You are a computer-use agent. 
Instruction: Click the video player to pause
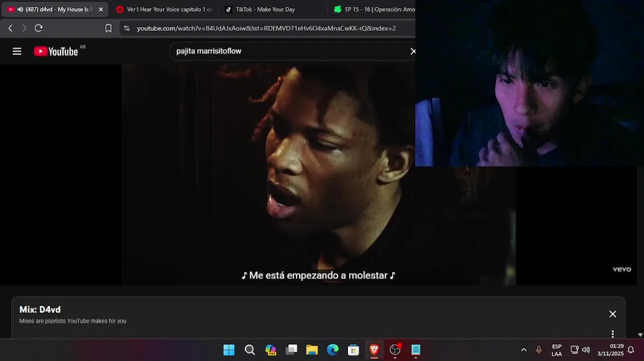pyautogui.click(x=318, y=174)
